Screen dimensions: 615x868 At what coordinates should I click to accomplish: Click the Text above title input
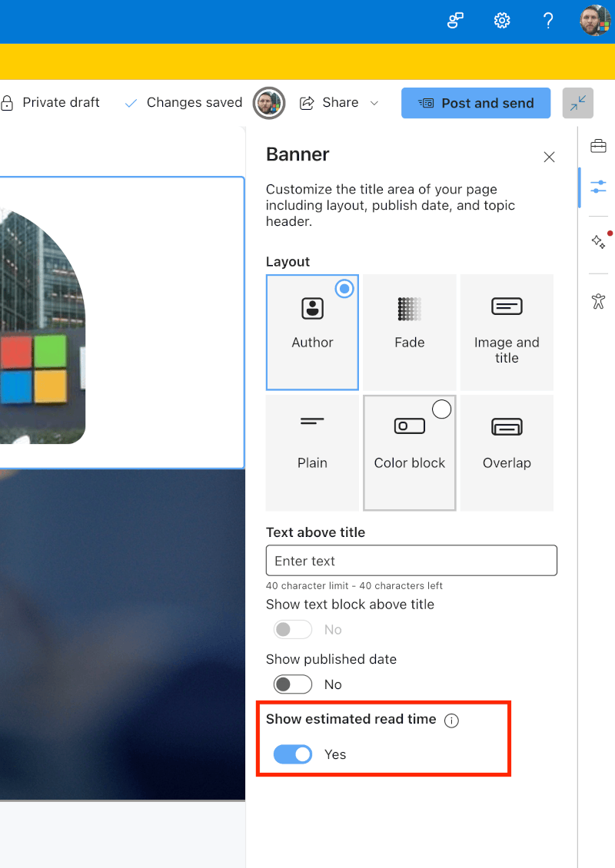pyautogui.click(x=411, y=561)
